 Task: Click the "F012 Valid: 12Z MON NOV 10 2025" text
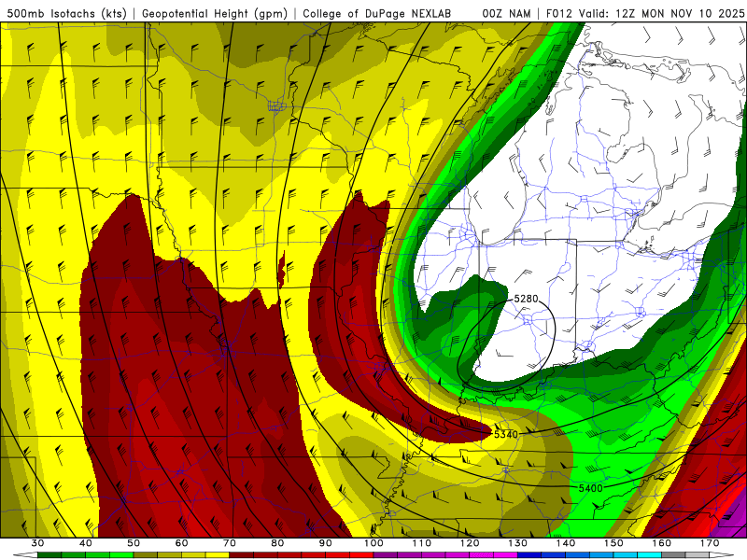tap(645, 14)
